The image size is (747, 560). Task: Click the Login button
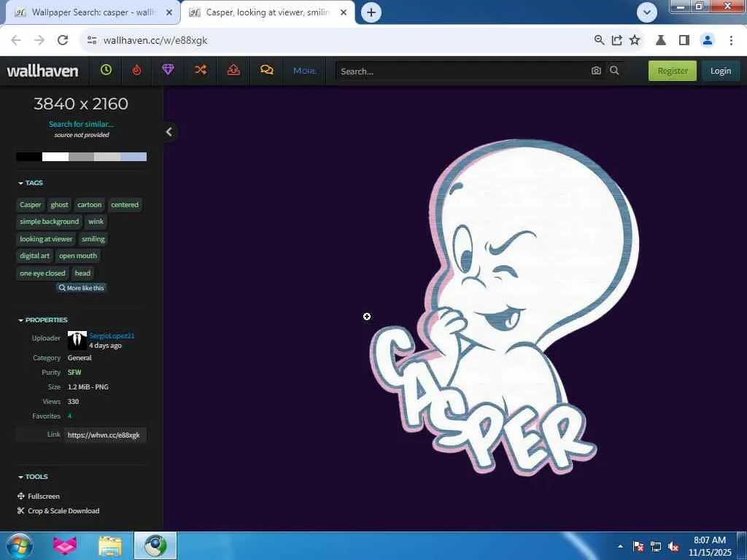pos(720,71)
